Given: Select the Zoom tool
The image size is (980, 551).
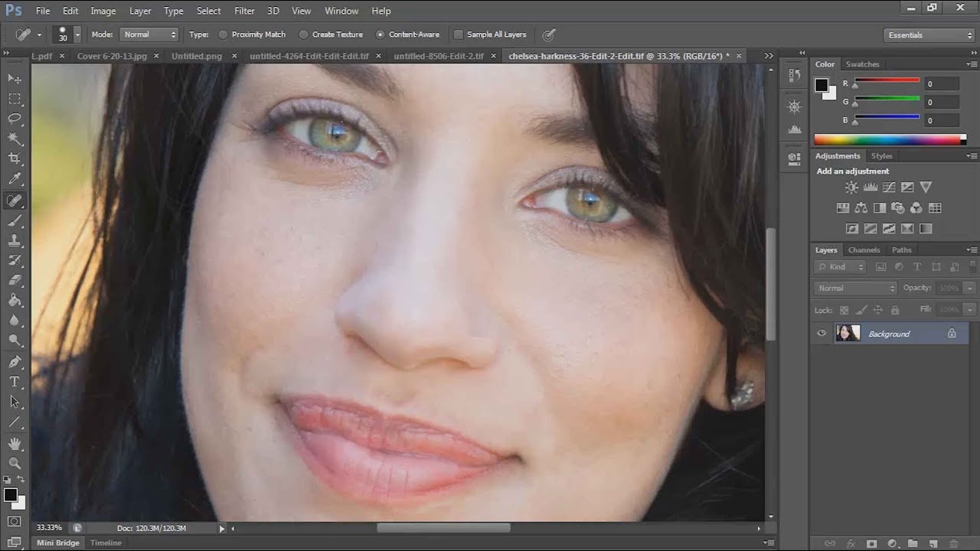Looking at the screenshot, I should pos(15,463).
